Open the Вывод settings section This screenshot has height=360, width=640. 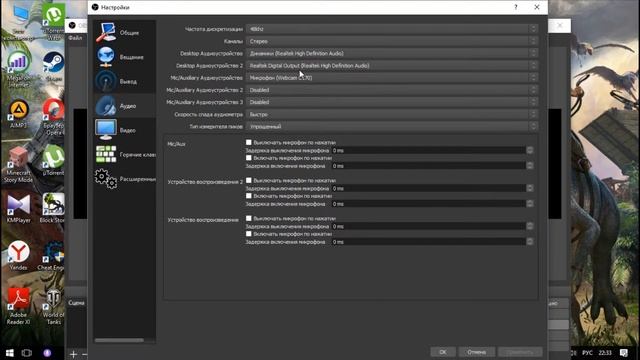(x=124, y=82)
